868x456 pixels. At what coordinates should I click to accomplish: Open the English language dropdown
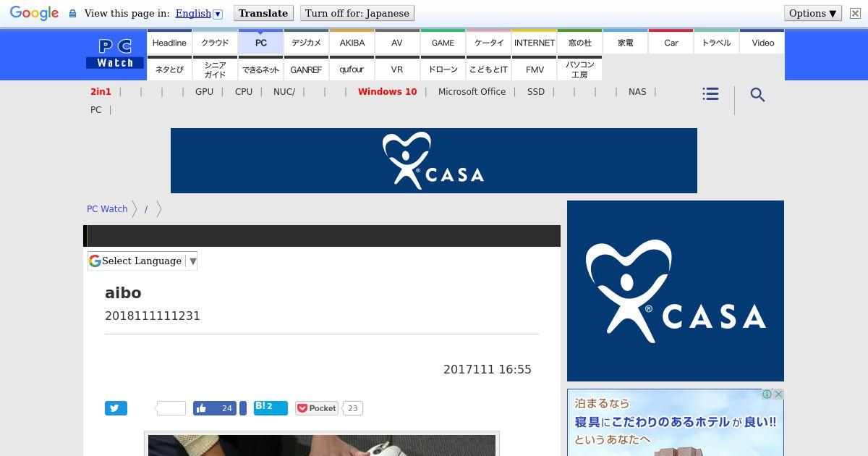pyautogui.click(x=199, y=13)
